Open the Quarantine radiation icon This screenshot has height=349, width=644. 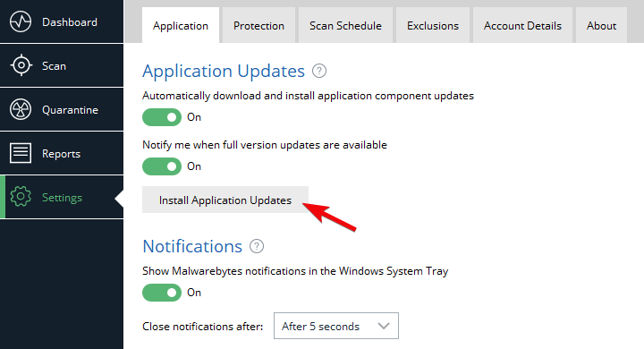pyautogui.click(x=21, y=109)
